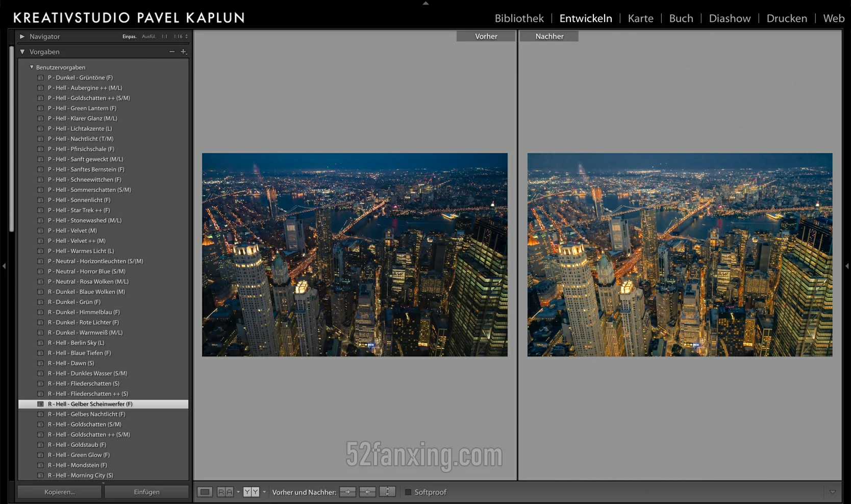Set Navigator zoom to 1:1
Screen dimensions: 851x504
164,36
